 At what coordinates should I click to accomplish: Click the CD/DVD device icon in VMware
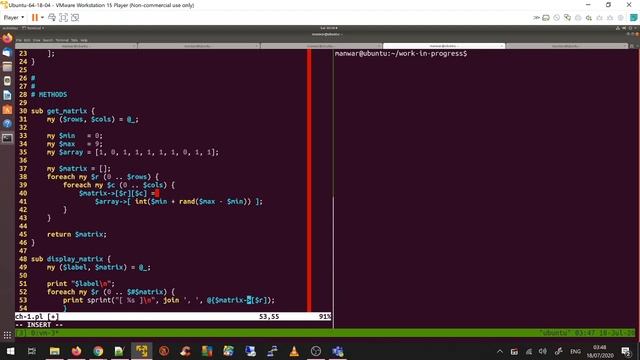point(557,18)
